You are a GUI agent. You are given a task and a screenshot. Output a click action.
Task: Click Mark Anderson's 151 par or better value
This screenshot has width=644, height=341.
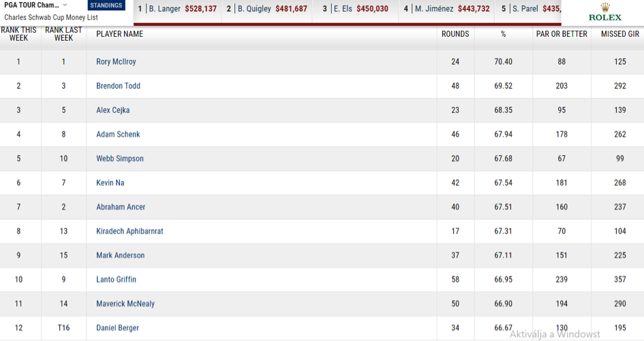pos(562,255)
